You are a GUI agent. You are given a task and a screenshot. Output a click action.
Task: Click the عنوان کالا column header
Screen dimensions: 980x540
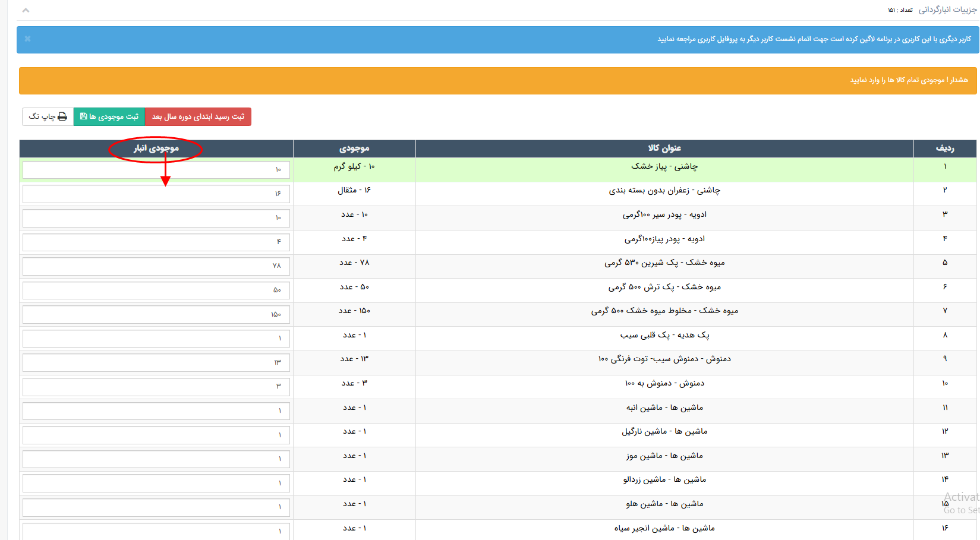click(664, 149)
